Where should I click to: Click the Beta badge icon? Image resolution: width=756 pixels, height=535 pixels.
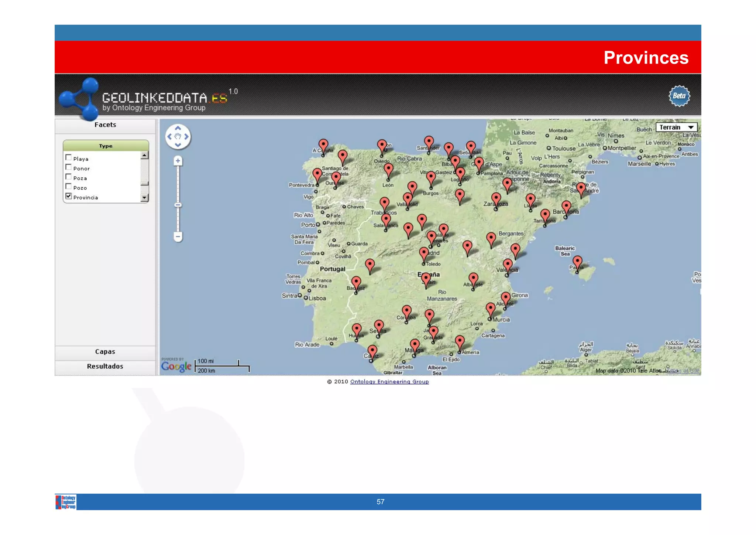[x=679, y=96]
